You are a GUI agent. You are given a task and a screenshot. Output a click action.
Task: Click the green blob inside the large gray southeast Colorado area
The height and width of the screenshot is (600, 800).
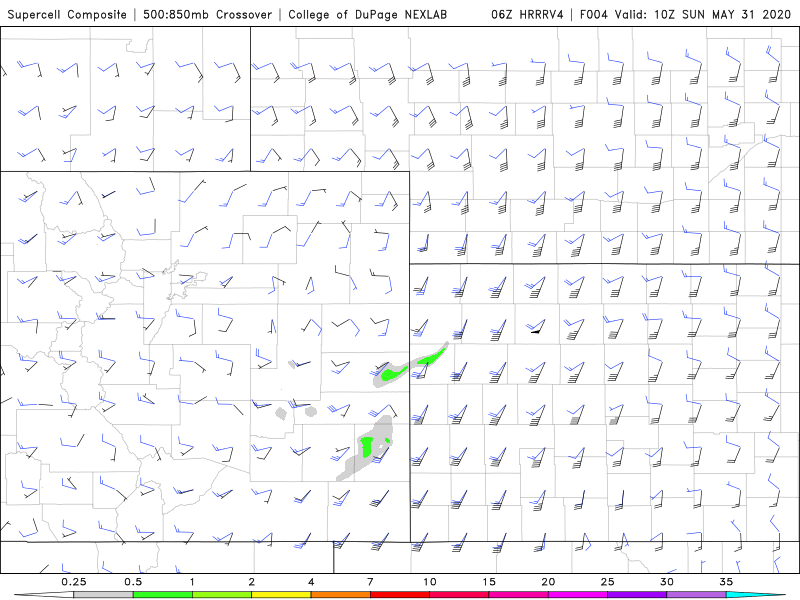366,446
